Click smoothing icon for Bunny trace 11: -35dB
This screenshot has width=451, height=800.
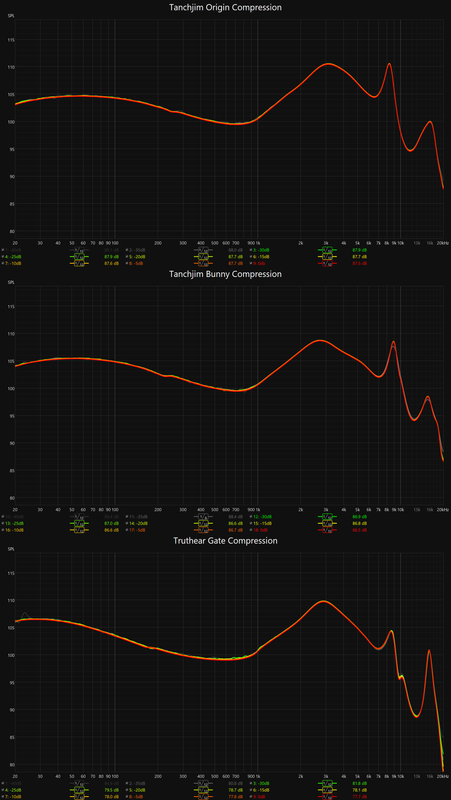(204, 516)
